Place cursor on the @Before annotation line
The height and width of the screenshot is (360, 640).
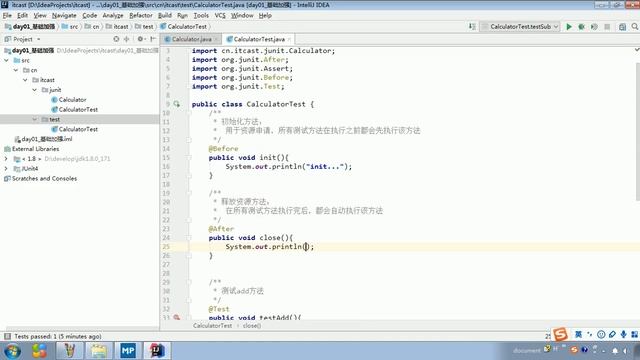(x=223, y=149)
